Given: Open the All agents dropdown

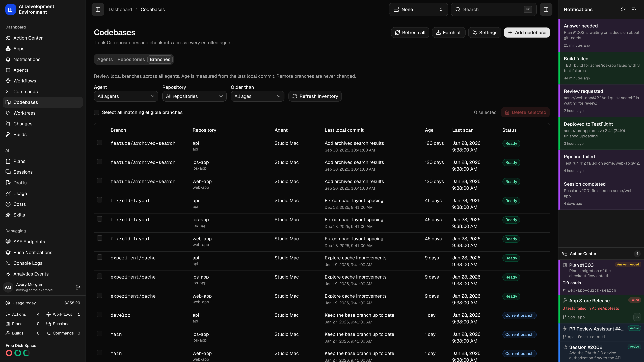Looking at the screenshot, I should pos(126,96).
